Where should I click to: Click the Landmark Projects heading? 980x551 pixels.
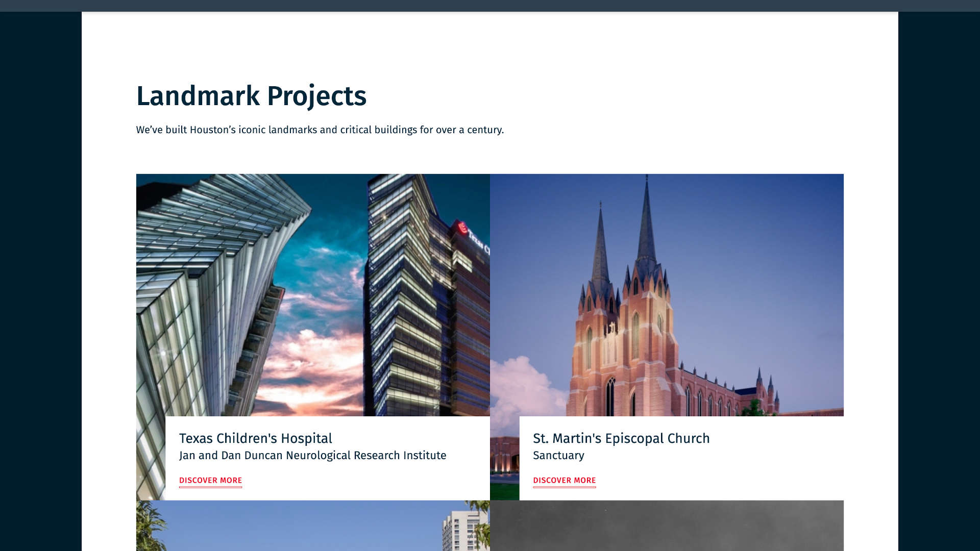(x=251, y=96)
